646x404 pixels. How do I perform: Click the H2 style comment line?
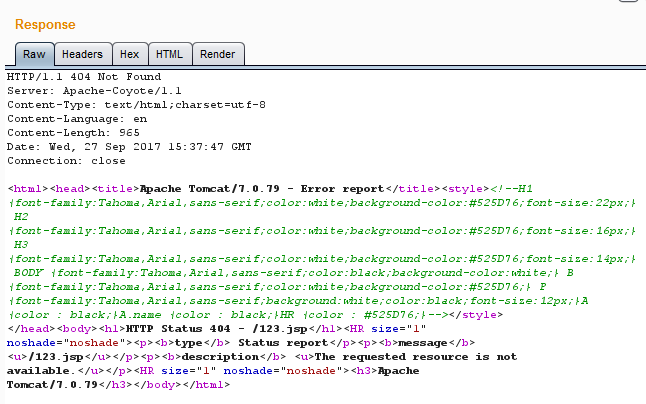click(21, 216)
